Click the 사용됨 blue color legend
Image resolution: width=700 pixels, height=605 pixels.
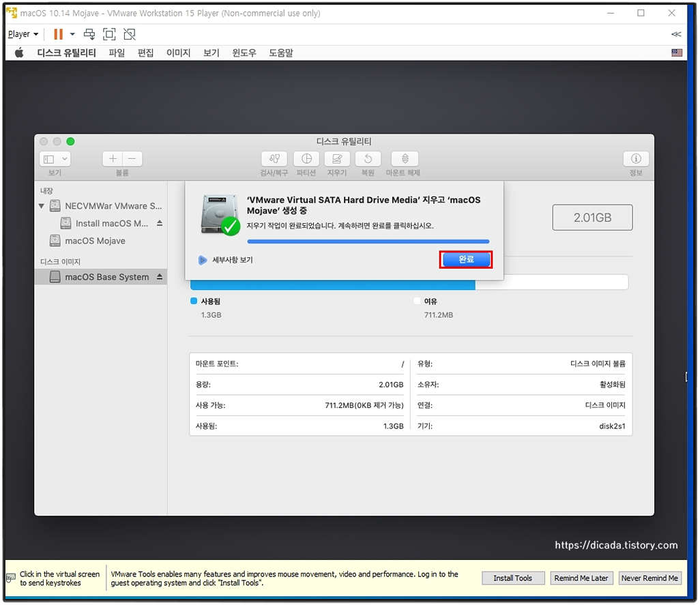coord(194,301)
